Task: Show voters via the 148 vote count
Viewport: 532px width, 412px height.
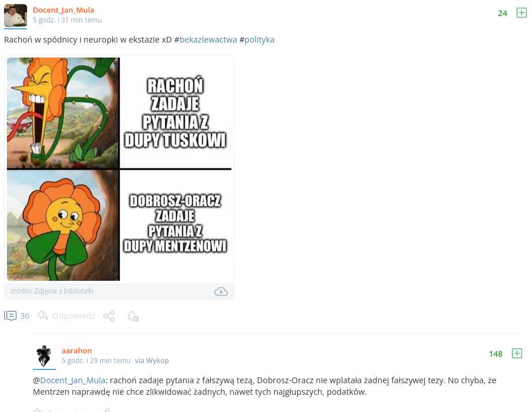Action: click(x=495, y=354)
